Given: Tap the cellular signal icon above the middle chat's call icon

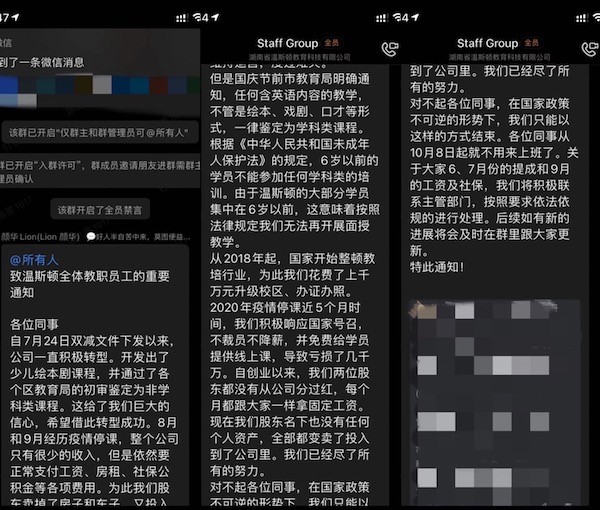Looking at the screenshot, I should tap(382, 18).
